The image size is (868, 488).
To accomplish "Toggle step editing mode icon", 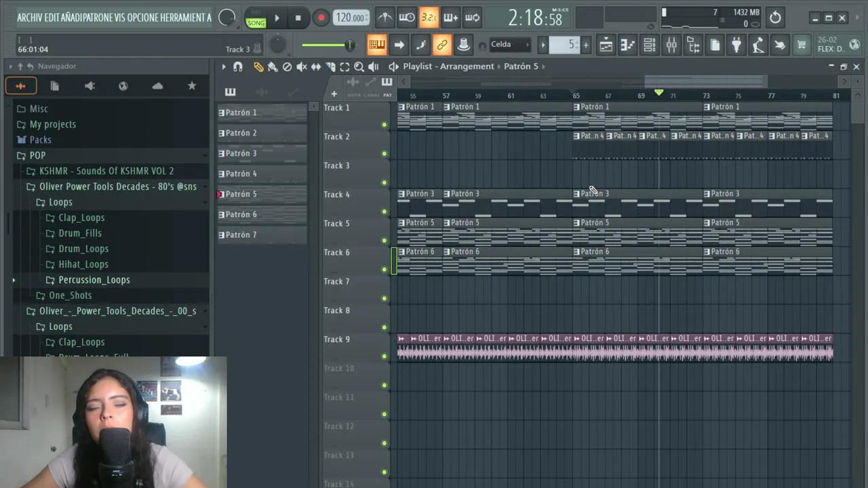I will pyautogui.click(x=420, y=45).
